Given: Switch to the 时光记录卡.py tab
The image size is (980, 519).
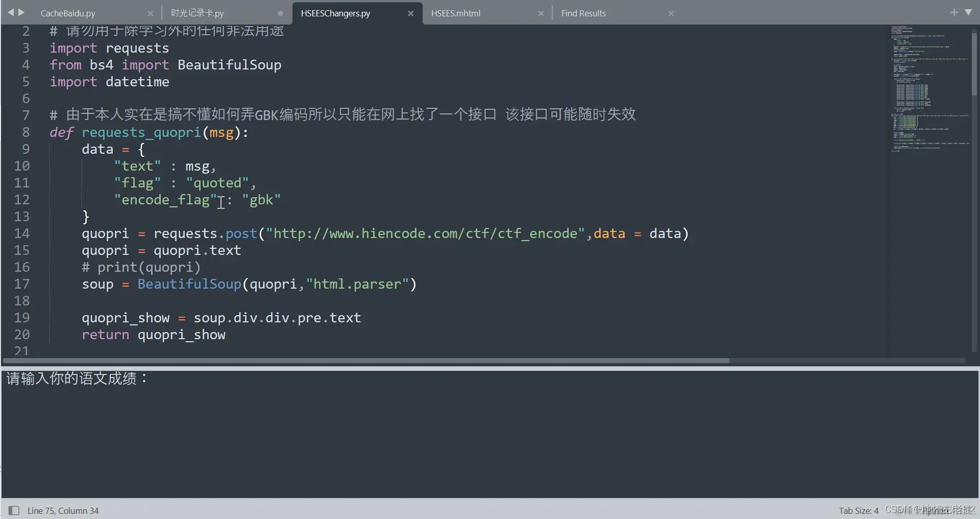Looking at the screenshot, I should pyautogui.click(x=198, y=13).
